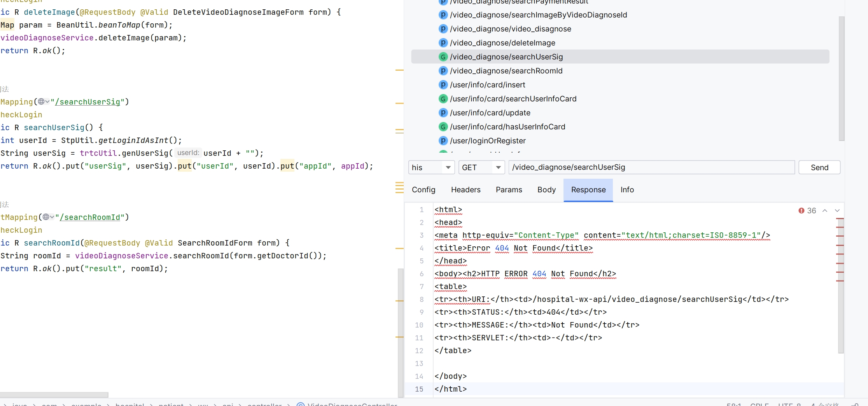Click the globe icon before "/searchRoomId" mapping
This screenshot has width=868, height=406.
tap(46, 217)
